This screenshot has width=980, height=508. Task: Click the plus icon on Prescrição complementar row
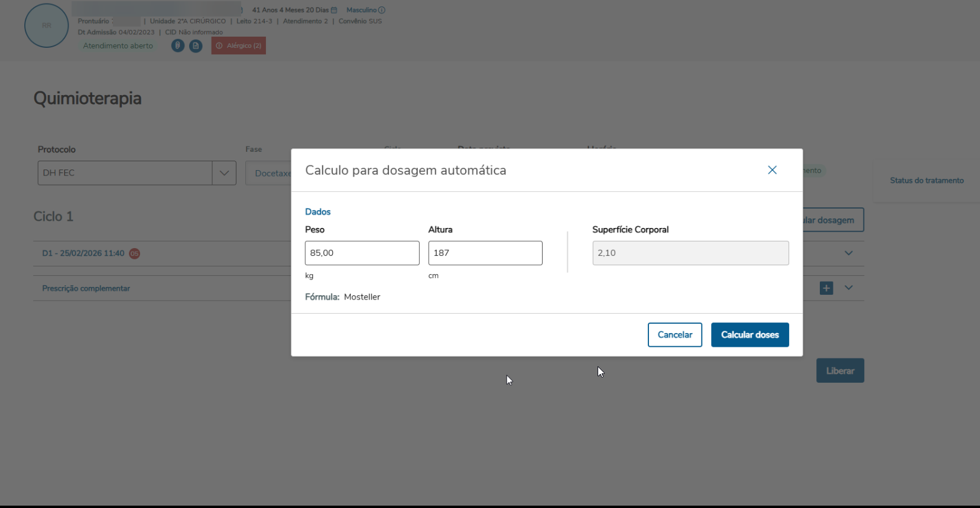(x=826, y=288)
